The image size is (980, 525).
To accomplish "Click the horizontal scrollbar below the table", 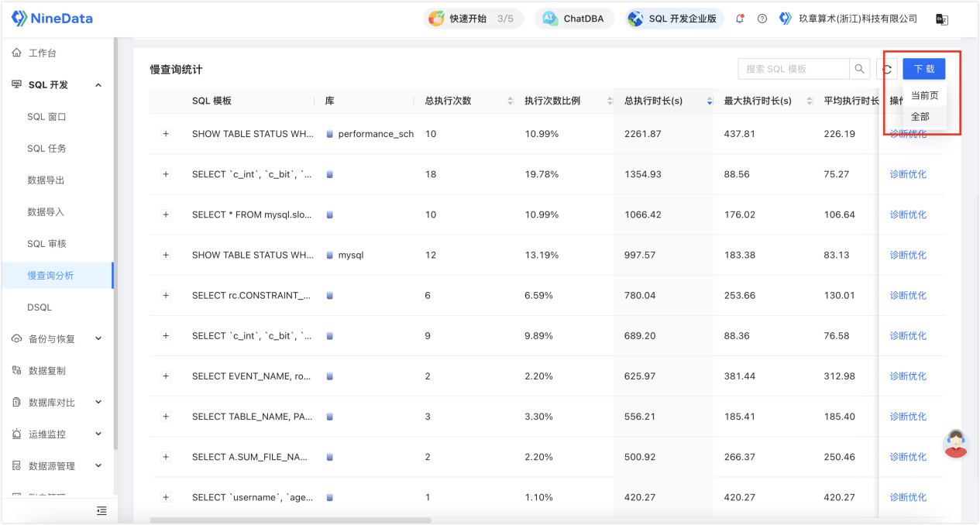I will coord(290,520).
